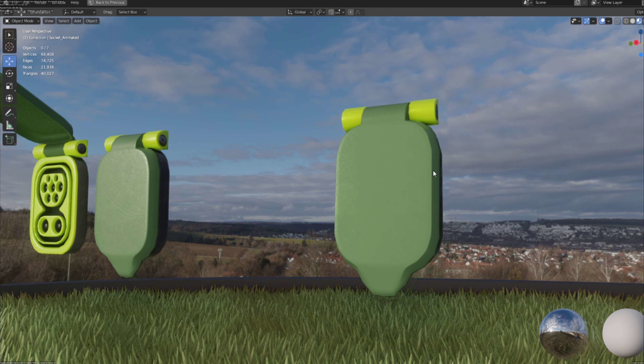Open the Select Box drag dropdown
This screenshot has height=364, width=644.
[x=132, y=12]
